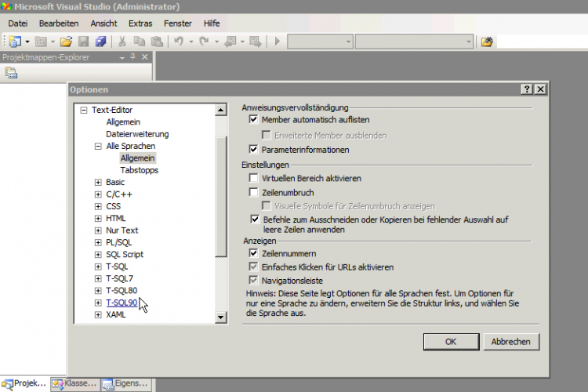Open the Hilfe menu
The width and height of the screenshot is (588, 392).
(x=212, y=24)
